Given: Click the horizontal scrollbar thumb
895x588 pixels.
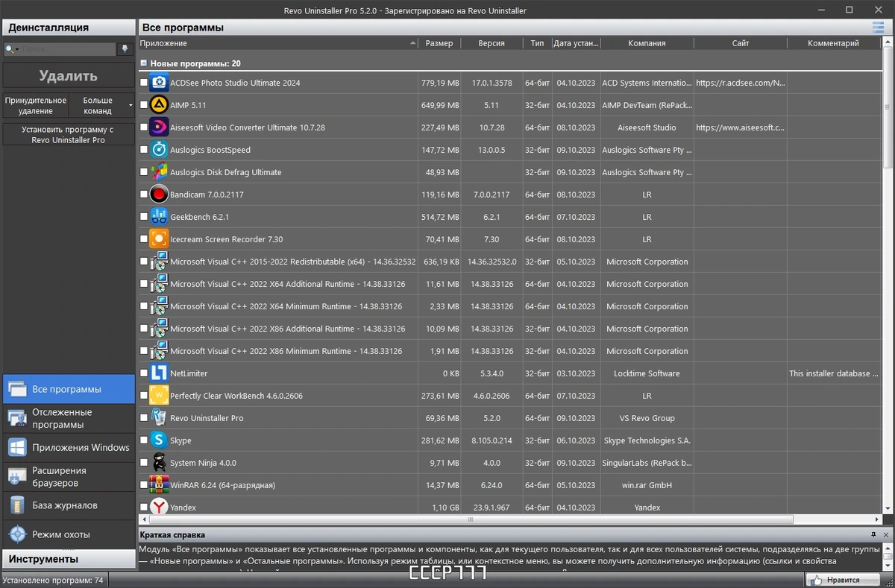Looking at the screenshot, I should 471,519.
